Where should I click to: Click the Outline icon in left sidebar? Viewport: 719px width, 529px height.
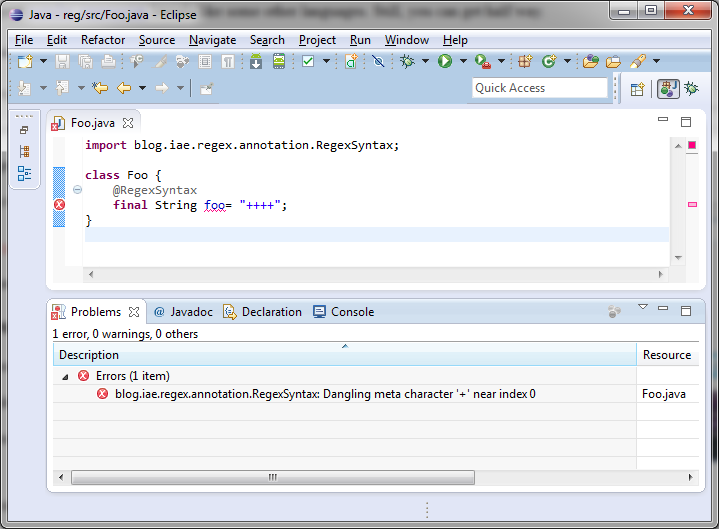click(24, 173)
